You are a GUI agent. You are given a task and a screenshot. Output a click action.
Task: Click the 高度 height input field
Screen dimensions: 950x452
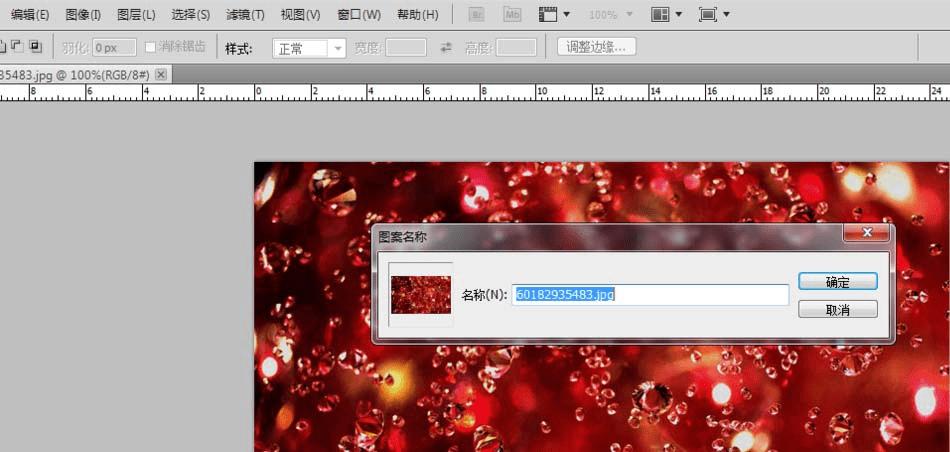coord(516,47)
